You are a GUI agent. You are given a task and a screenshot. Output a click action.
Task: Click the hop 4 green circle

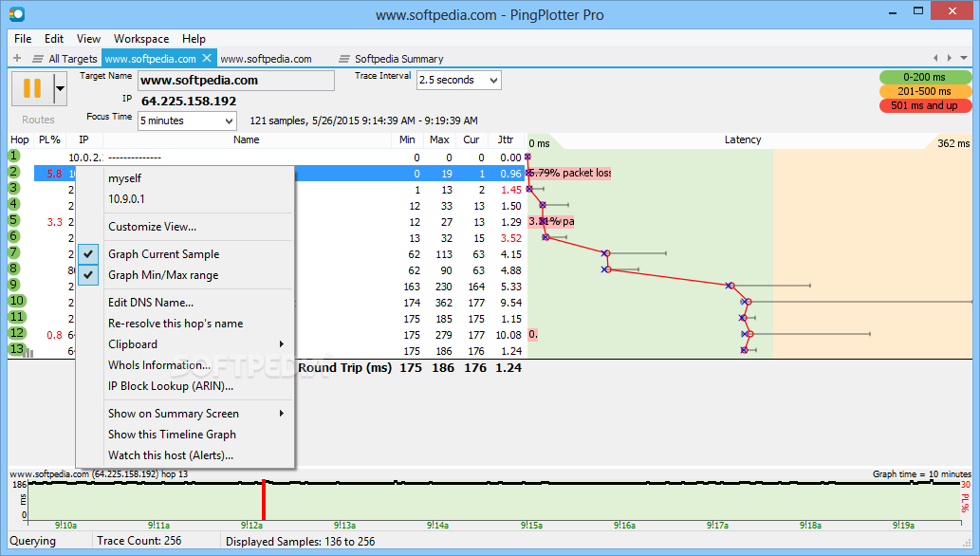(13, 204)
